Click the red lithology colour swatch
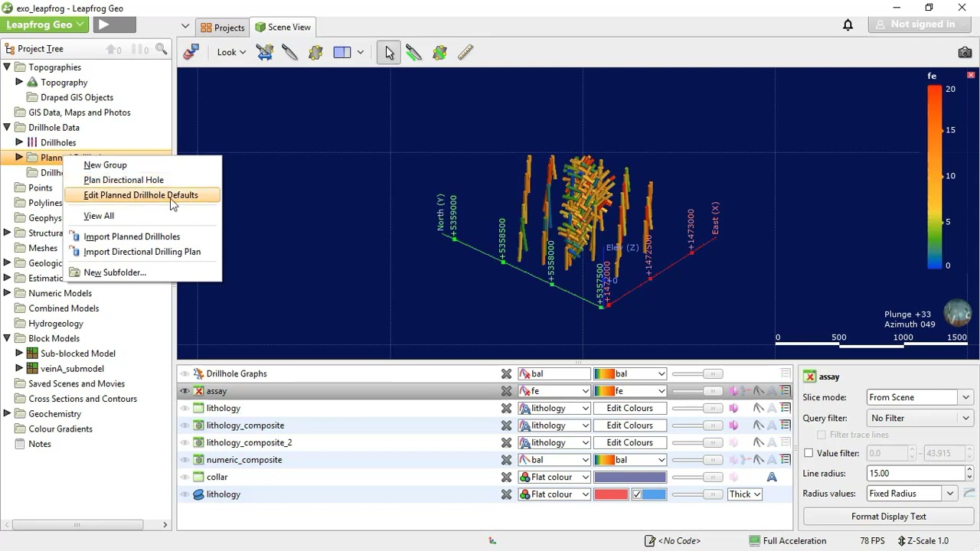 click(x=611, y=494)
